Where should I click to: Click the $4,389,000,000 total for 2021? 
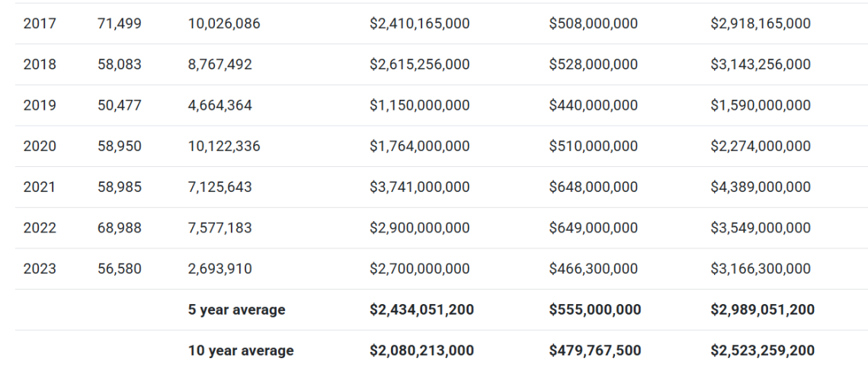click(760, 187)
